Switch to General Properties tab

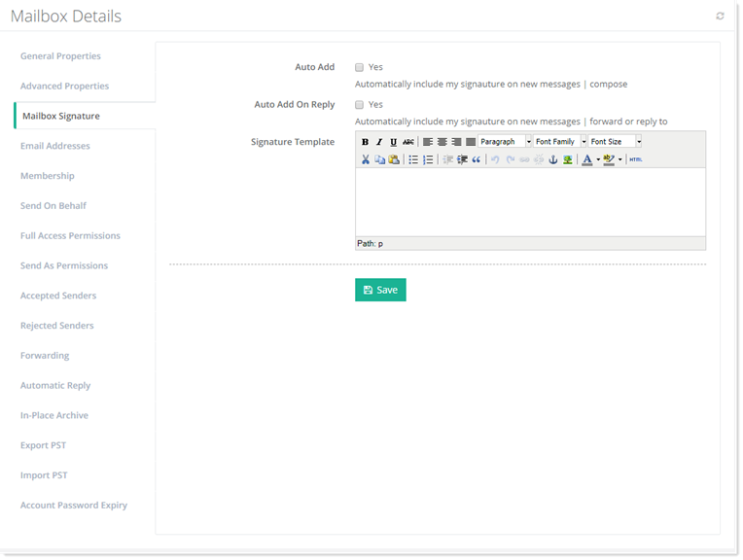(x=60, y=56)
